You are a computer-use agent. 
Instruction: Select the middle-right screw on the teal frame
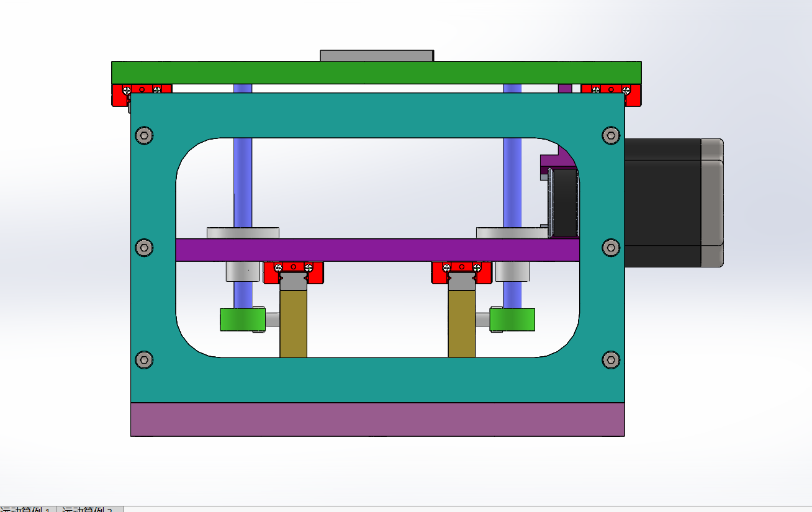point(611,248)
